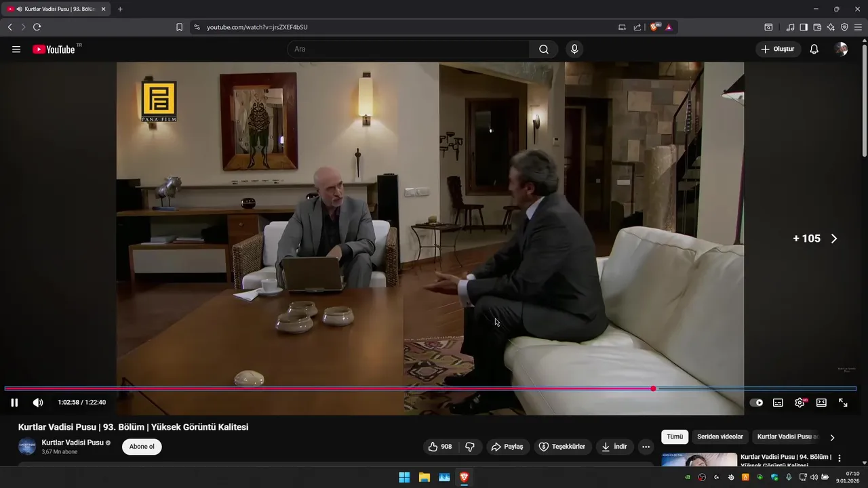Reload the current page

coord(37,27)
